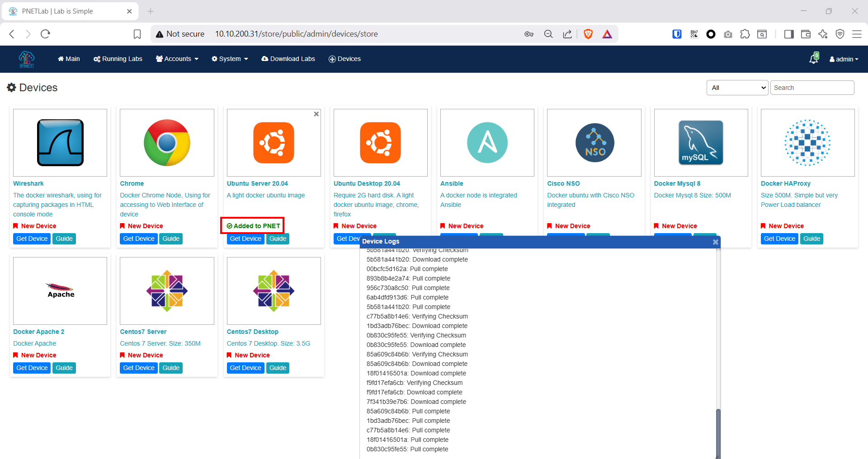The height and width of the screenshot is (459, 868).
Task: Open the Ansible title link
Action: [452, 183]
